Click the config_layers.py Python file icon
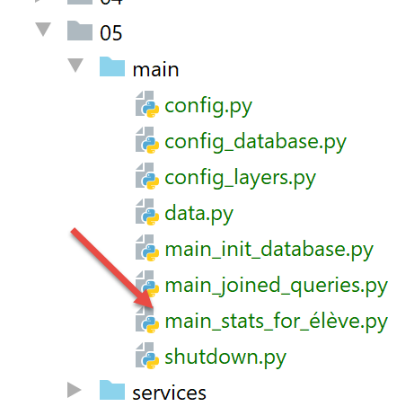 [x=147, y=176]
